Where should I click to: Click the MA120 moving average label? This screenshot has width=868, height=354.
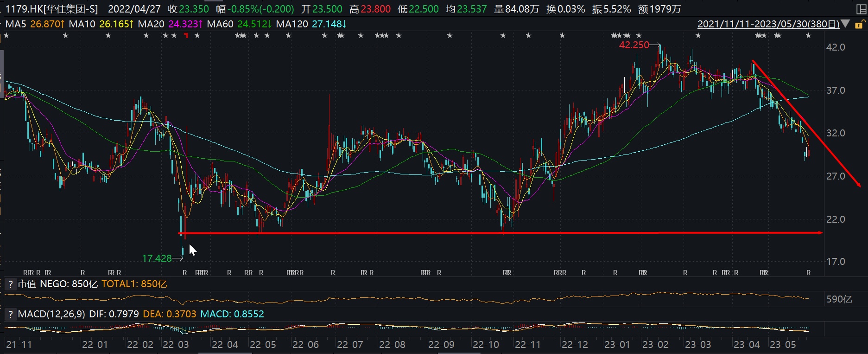(x=292, y=24)
